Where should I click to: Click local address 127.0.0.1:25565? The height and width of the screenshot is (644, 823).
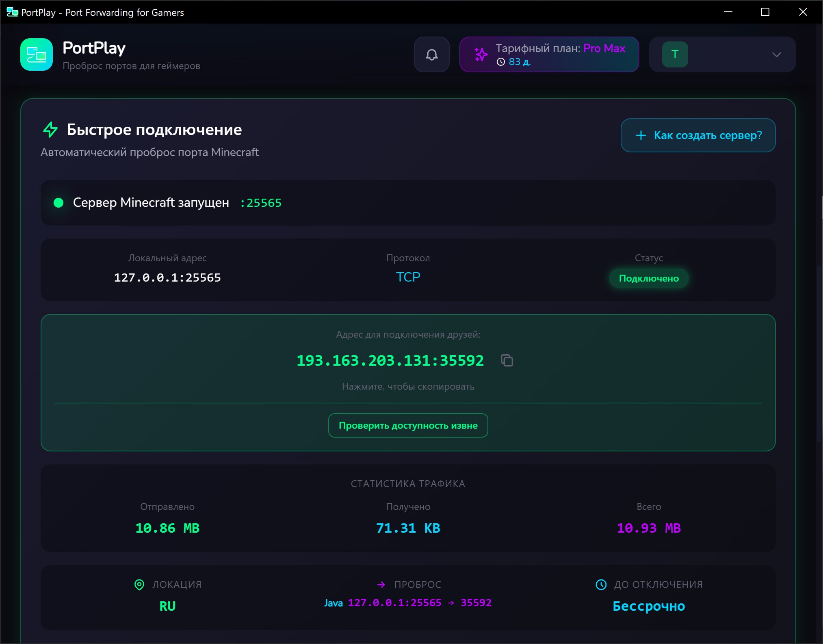[167, 278]
